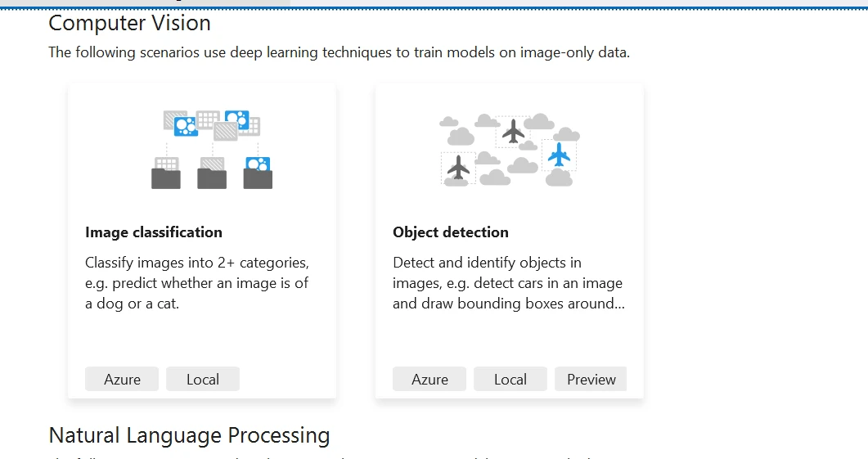Click the Azure tag on Object detection card
Screen dimensions: 868x459
tap(430, 379)
